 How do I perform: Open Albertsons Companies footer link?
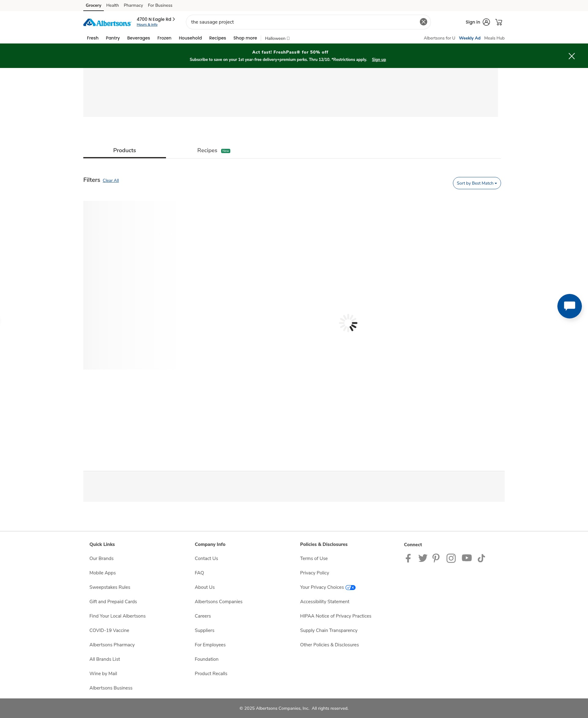point(218,601)
